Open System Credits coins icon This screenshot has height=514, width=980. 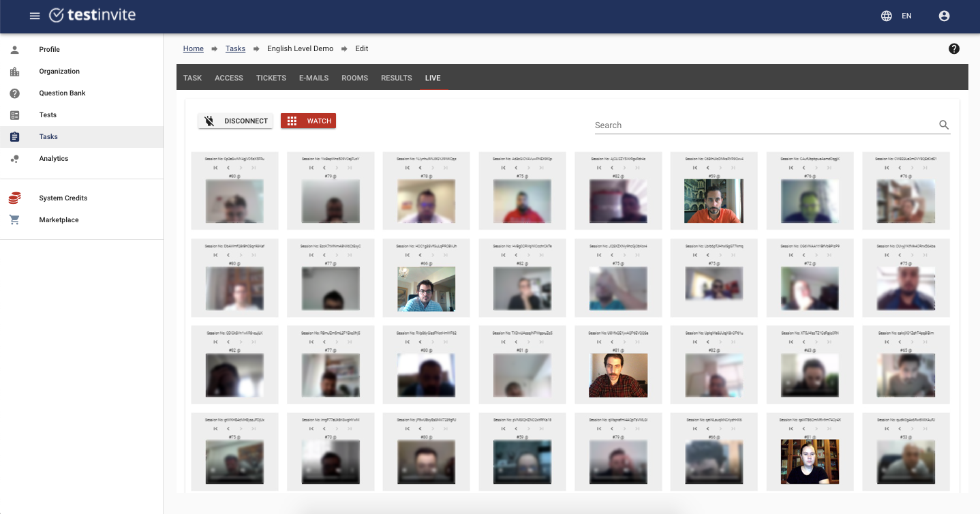14,198
